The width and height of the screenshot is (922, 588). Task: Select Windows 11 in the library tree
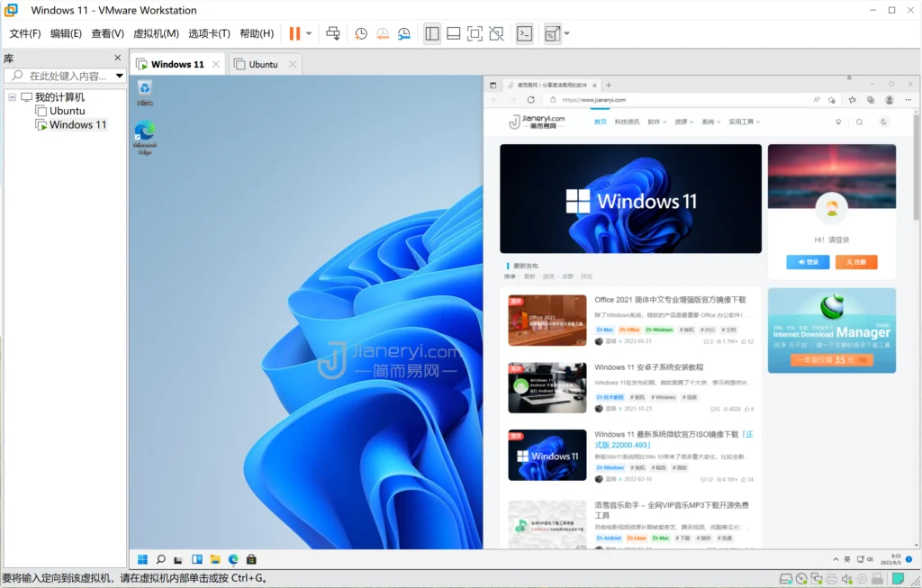(71, 124)
